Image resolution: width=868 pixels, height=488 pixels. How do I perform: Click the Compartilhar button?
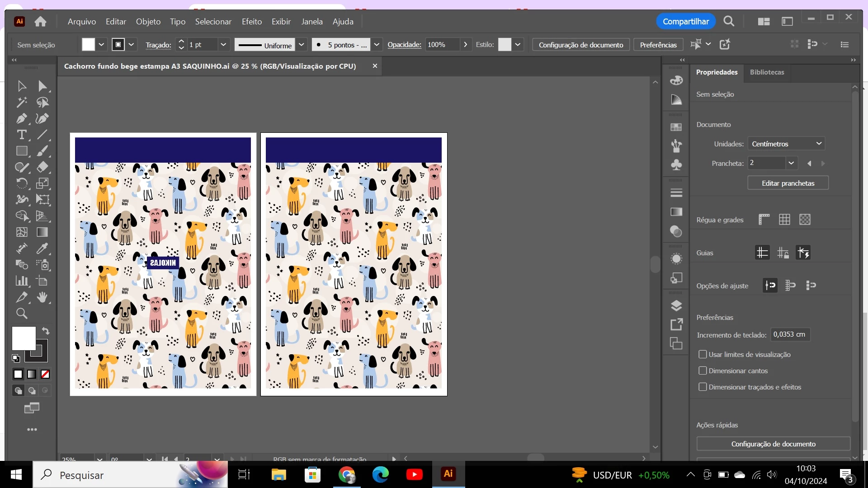pyautogui.click(x=685, y=22)
